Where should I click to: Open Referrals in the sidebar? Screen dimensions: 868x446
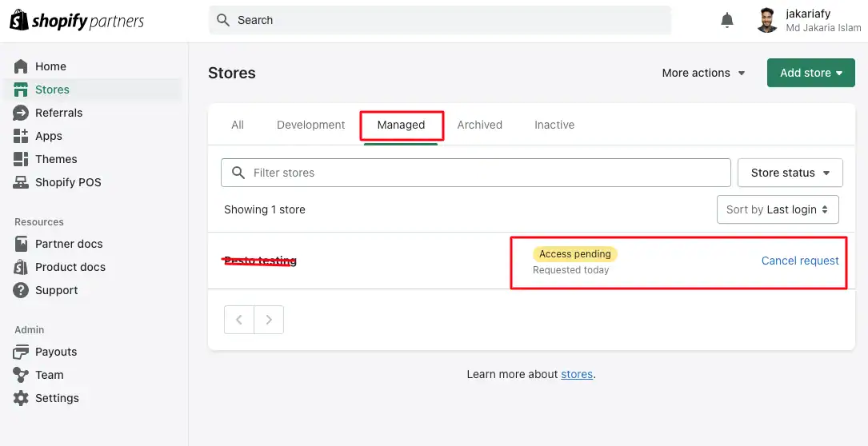(x=58, y=113)
